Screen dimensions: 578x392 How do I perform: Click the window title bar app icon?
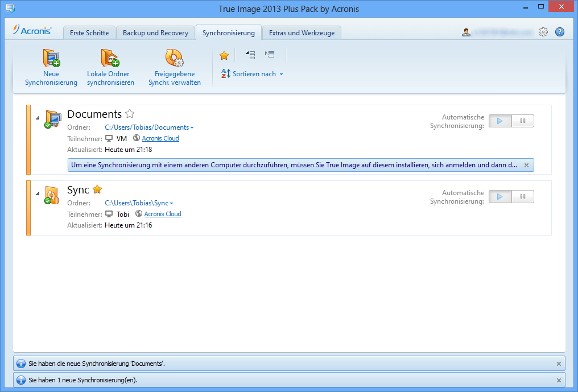tap(10, 9)
